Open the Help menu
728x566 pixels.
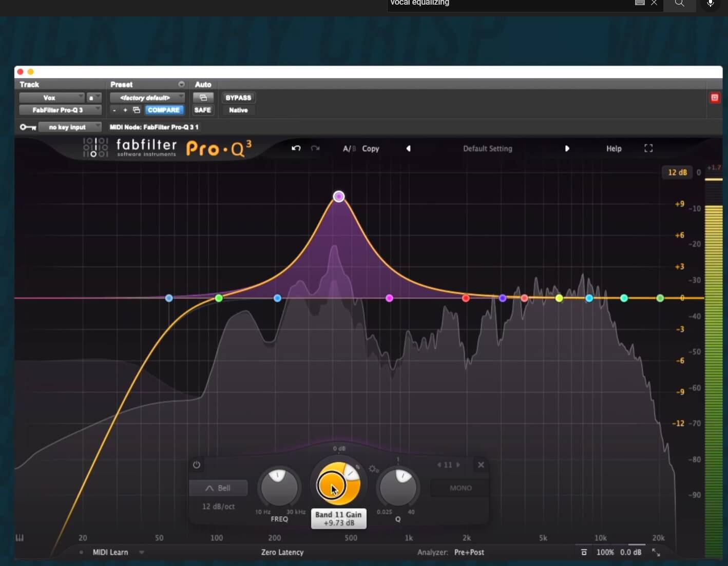[614, 148]
